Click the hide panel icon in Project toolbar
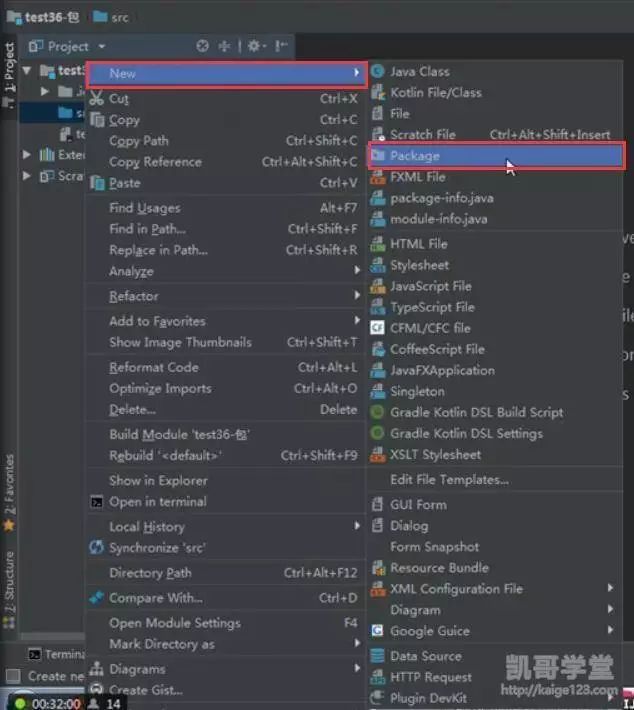The image size is (634, 710). tap(281, 46)
